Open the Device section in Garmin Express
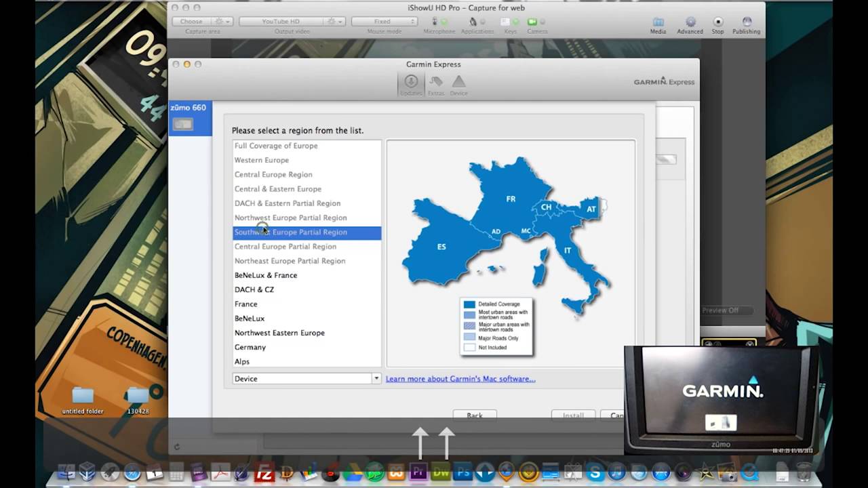The height and width of the screenshot is (488, 868). (x=459, y=85)
